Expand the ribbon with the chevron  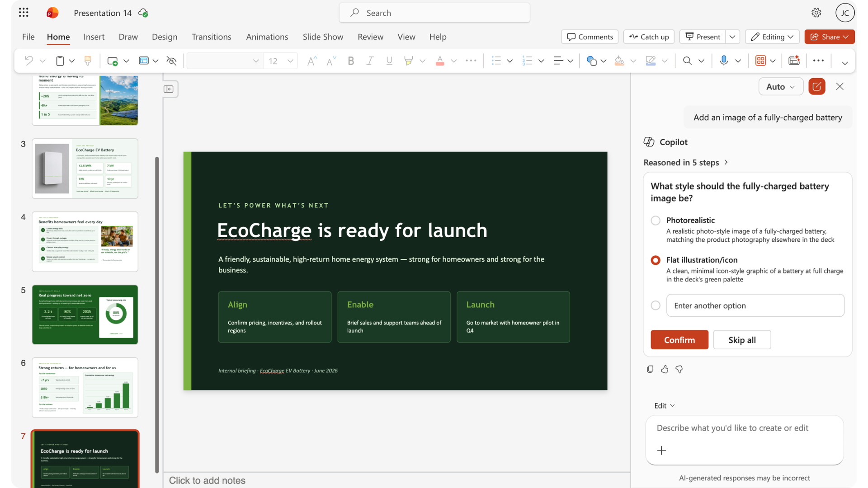[x=844, y=63]
